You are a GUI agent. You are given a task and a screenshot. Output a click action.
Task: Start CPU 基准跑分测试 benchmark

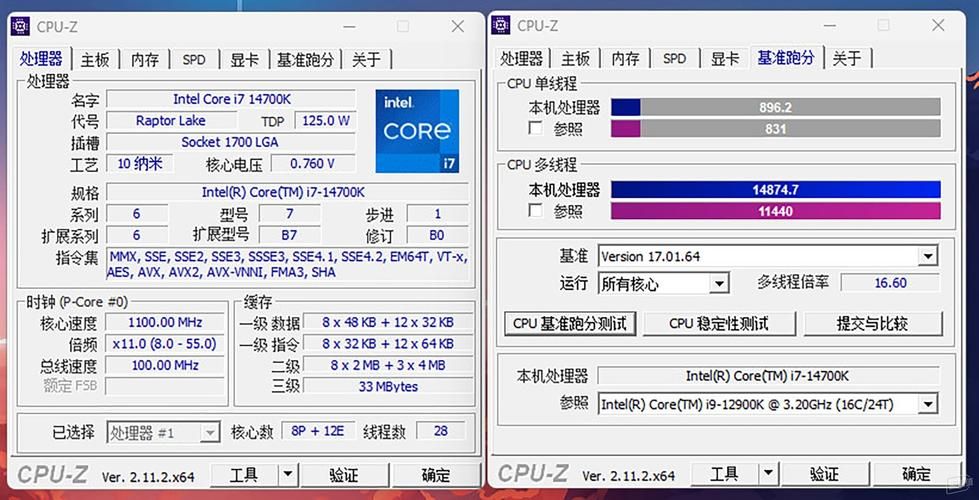(569, 323)
